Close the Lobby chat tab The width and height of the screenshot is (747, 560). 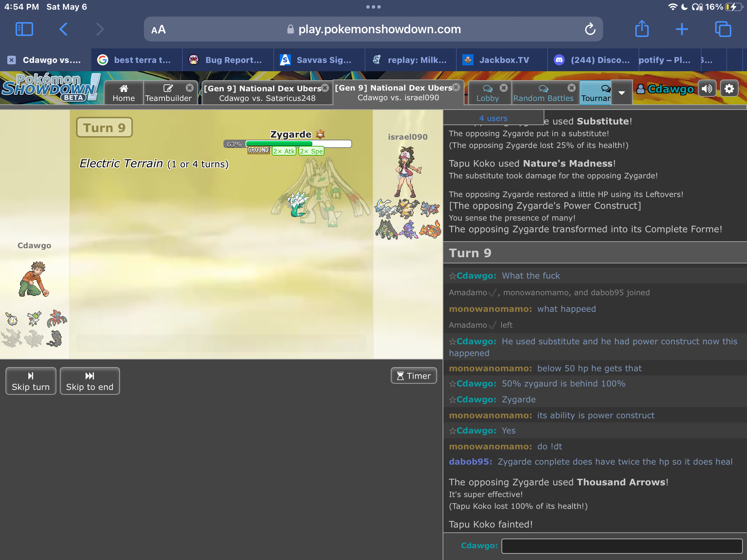[x=504, y=88]
